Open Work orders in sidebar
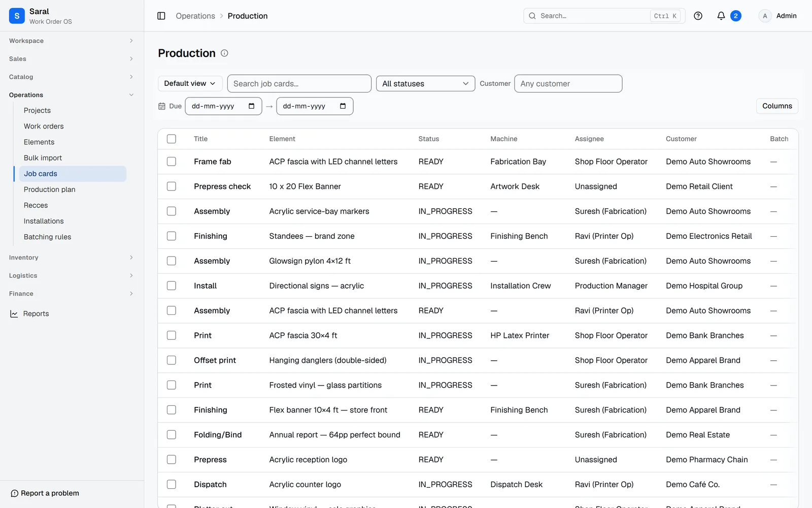Viewport: 812px width, 508px height. pyautogui.click(x=73, y=126)
